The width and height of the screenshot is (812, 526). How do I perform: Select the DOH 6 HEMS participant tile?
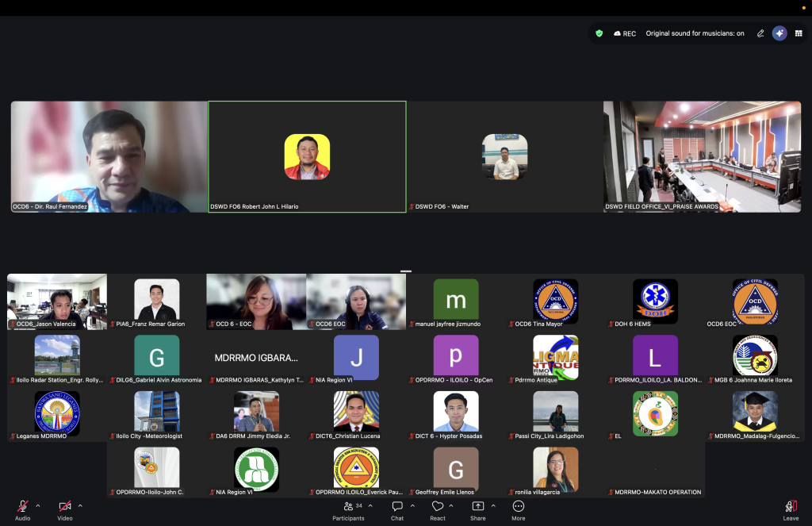[x=655, y=302]
